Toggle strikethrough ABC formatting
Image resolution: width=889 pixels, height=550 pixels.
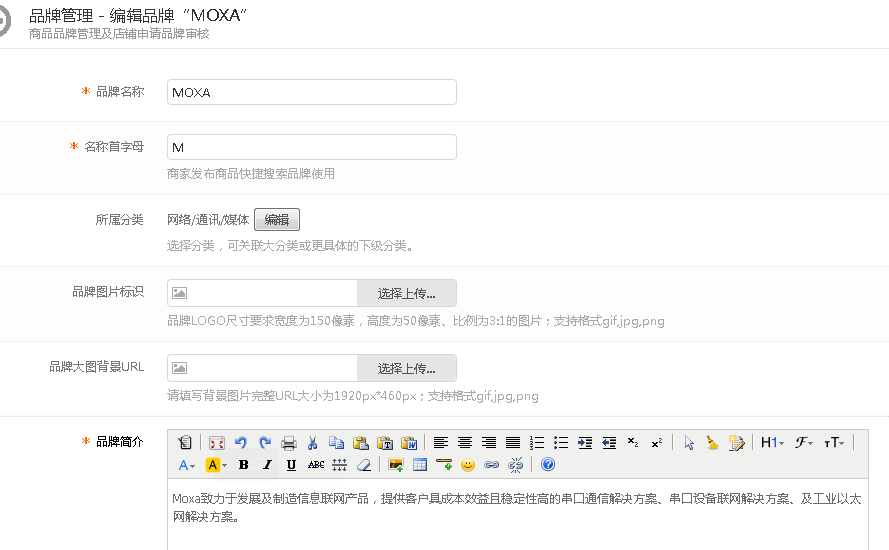[x=316, y=466]
